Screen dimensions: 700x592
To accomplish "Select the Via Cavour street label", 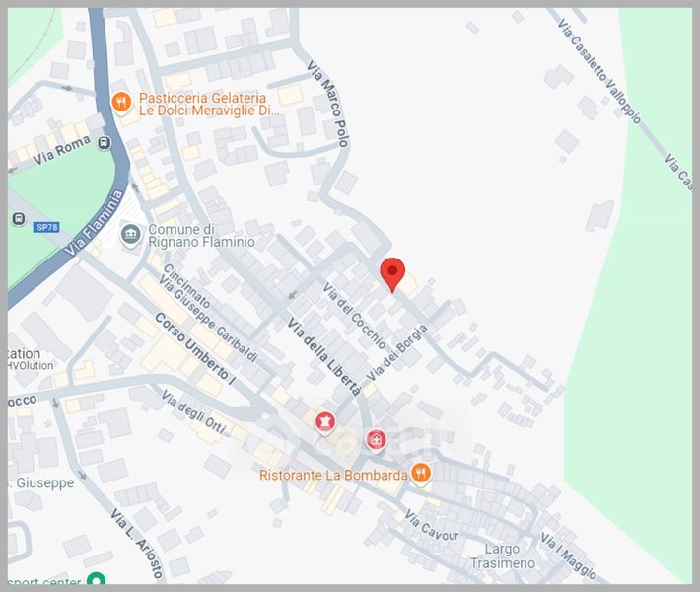I will [432, 528].
